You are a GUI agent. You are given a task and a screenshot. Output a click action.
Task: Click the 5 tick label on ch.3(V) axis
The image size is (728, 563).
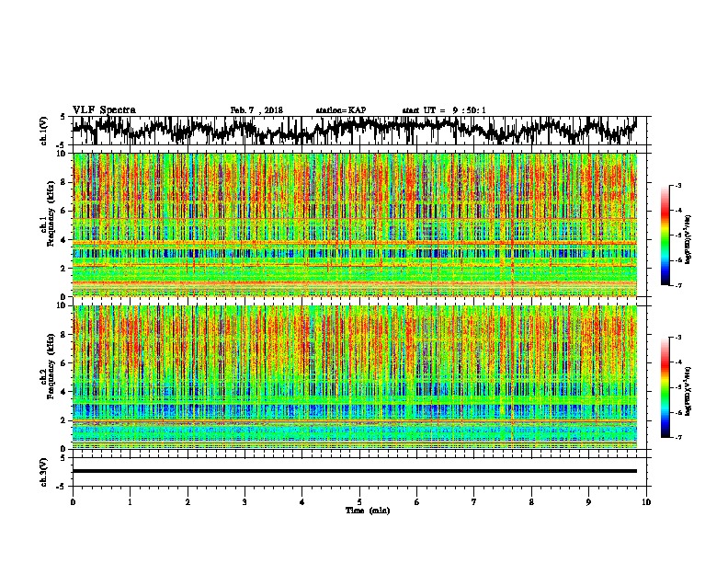[x=63, y=458]
